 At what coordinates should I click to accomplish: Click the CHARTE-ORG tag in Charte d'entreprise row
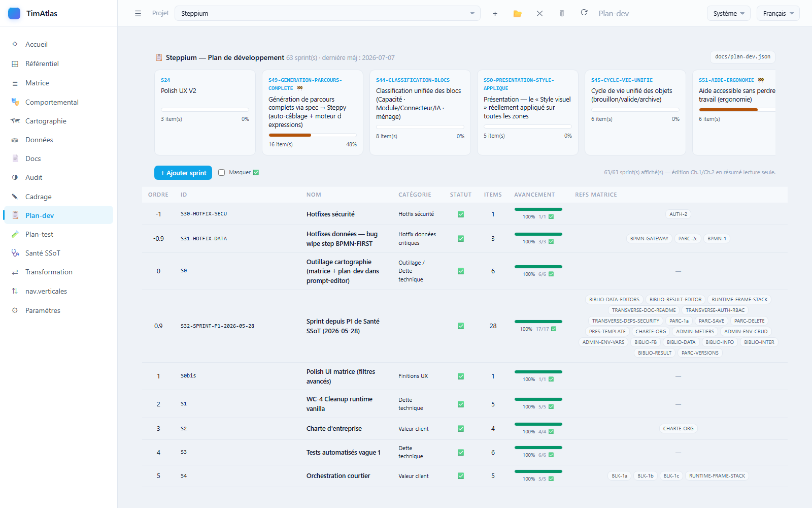[678, 429]
